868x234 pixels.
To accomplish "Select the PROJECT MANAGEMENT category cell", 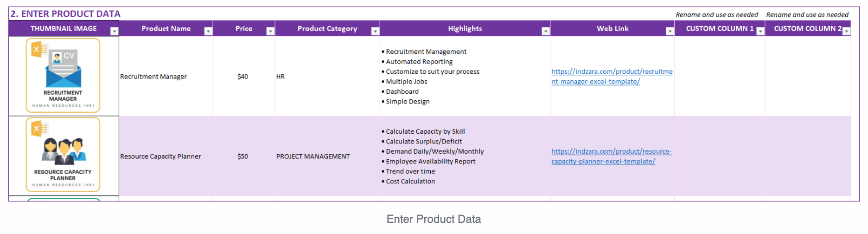I will 327,156.
